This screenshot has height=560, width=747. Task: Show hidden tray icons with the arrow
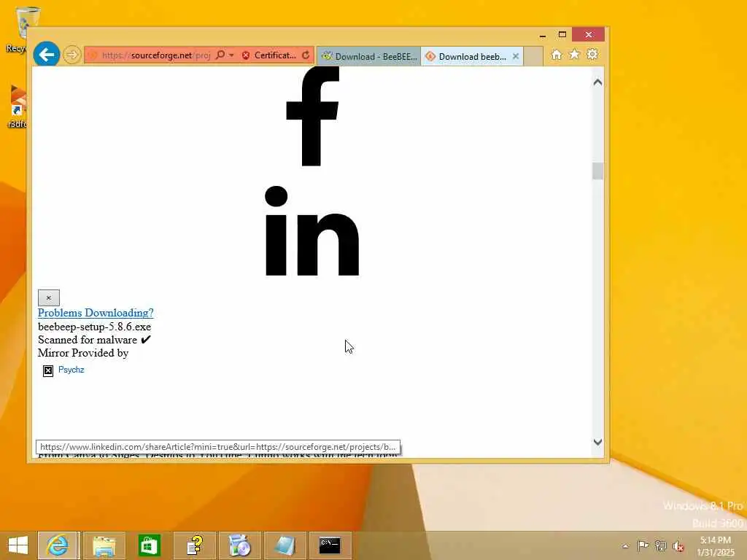click(x=625, y=546)
